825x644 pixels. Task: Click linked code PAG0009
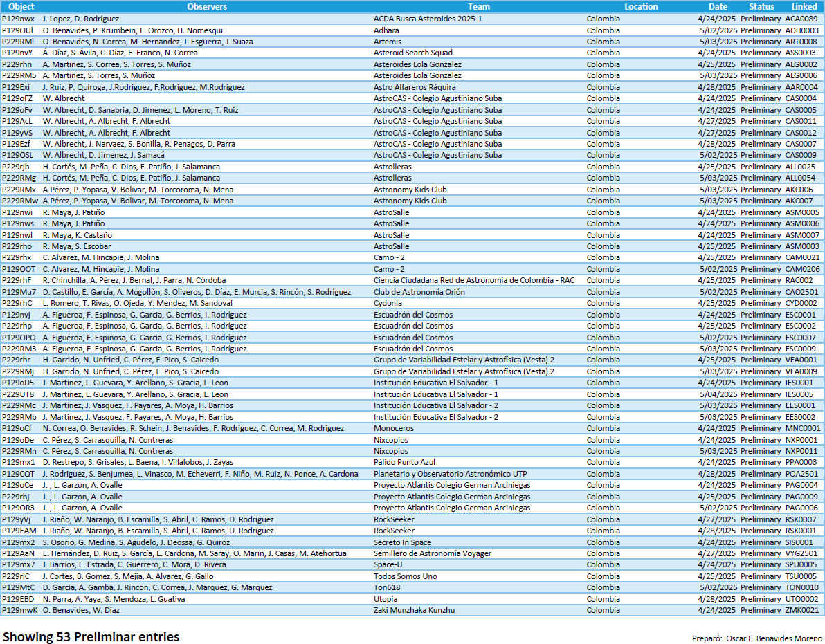[801, 497]
